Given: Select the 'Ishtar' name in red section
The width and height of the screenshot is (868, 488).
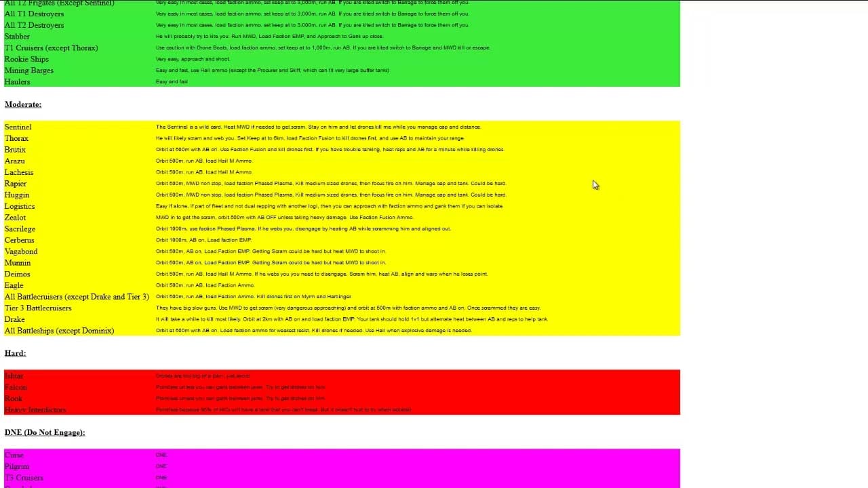Looking at the screenshot, I should point(14,375).
